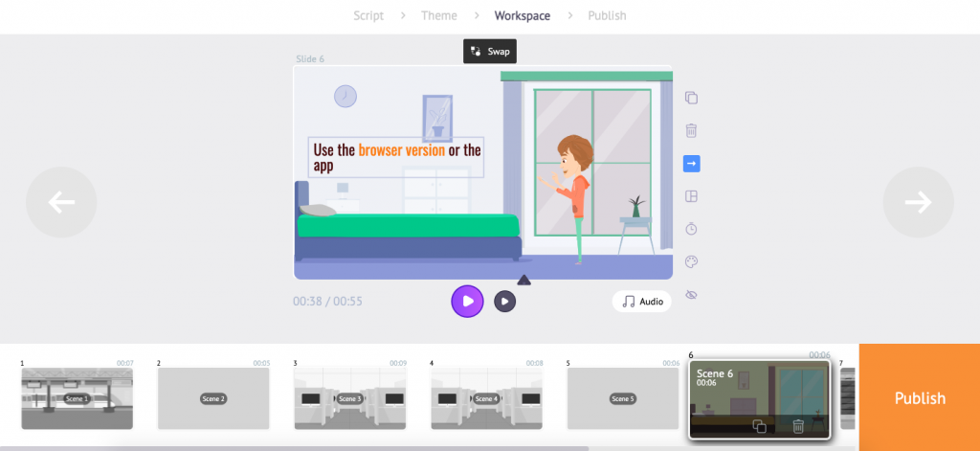Go to the Publish step in breadcrumb
980x451 pixels.
(x=607, y=15)
